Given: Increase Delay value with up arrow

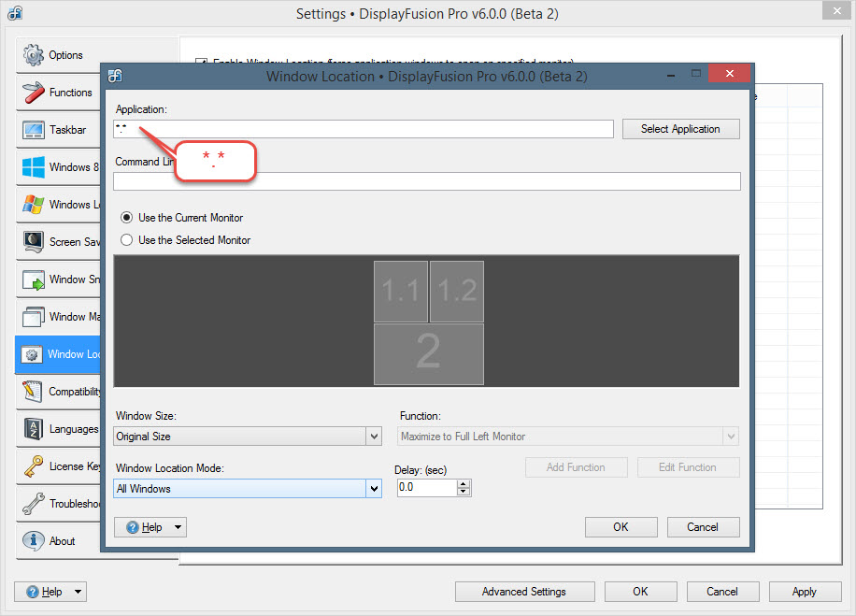Looking at the screenshot, I should click(x=464, y=484).
